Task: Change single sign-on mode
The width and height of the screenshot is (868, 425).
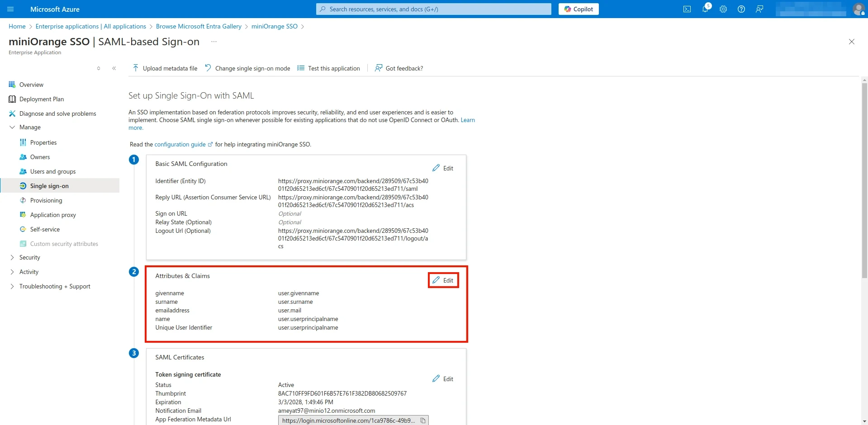Action: pos(247,68)
